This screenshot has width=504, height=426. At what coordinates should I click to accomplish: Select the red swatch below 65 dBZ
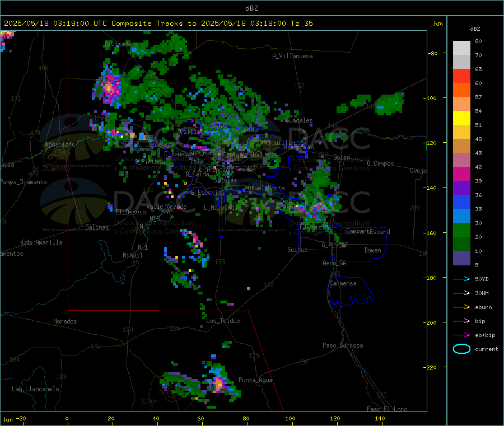tap(461, 76)
